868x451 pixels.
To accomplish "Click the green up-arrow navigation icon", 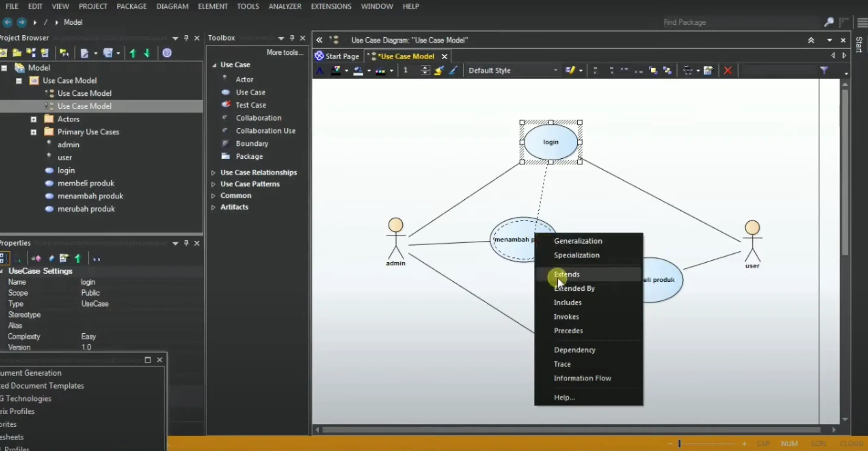I will click(132, 53).
